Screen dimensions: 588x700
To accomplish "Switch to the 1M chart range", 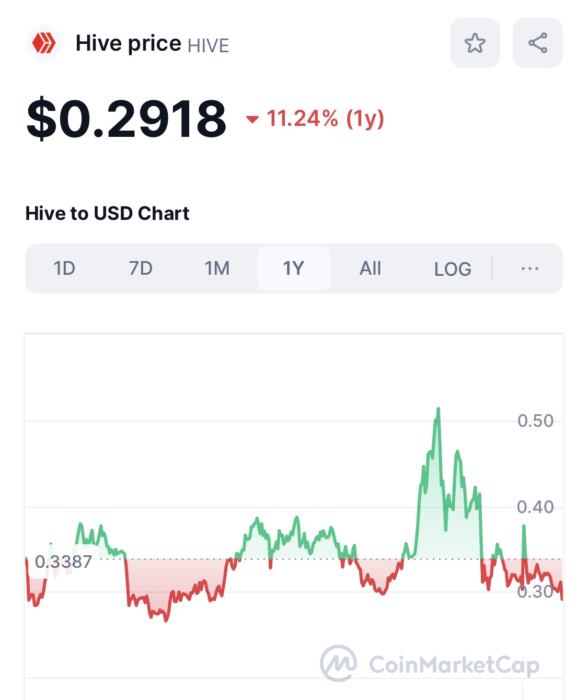I will 217,269.
